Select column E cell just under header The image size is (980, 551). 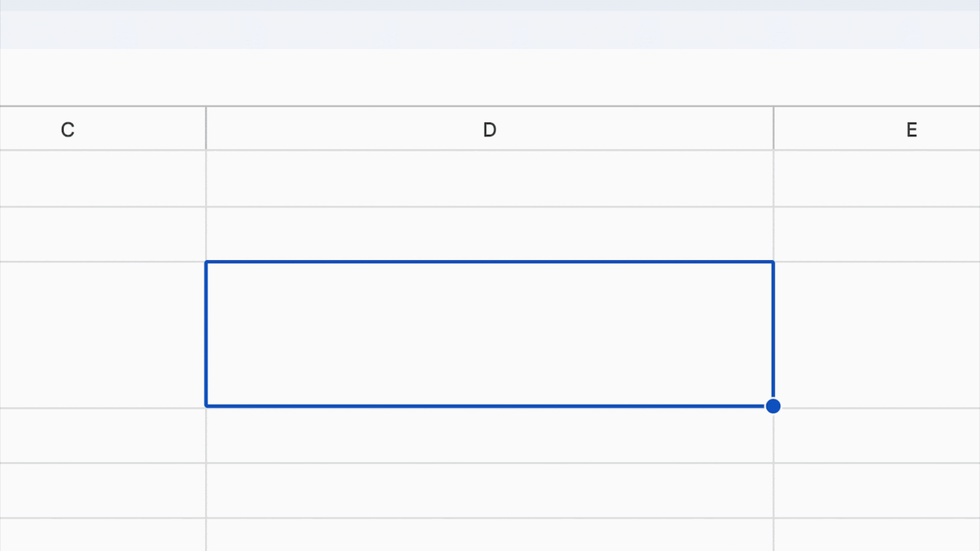tap(877, 178)
